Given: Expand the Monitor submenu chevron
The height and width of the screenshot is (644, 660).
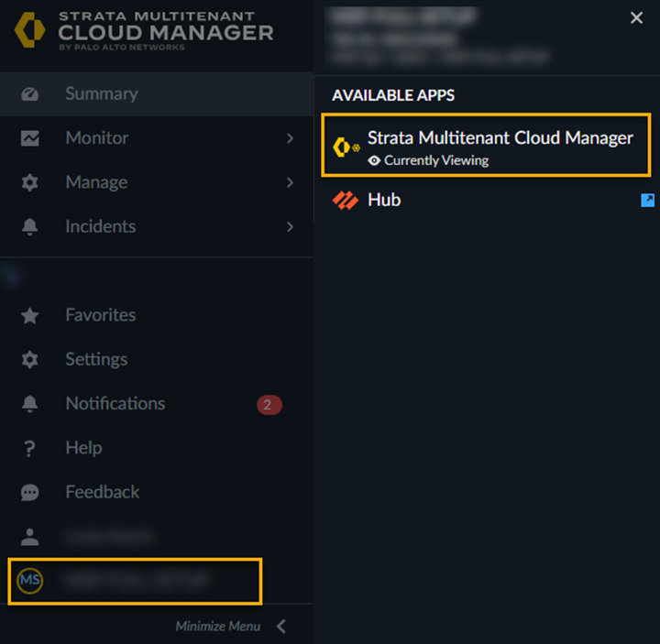Looking at the screenshot, I should [290, 138].
